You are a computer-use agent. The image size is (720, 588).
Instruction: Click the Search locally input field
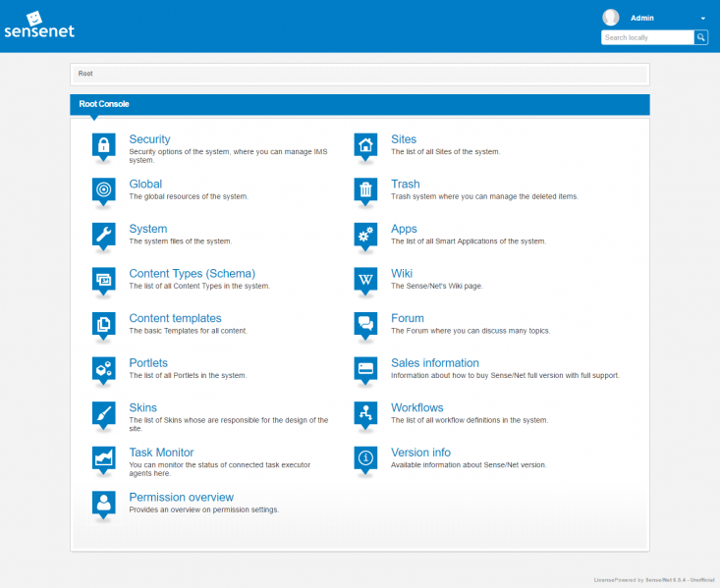(x=647, y=37)
